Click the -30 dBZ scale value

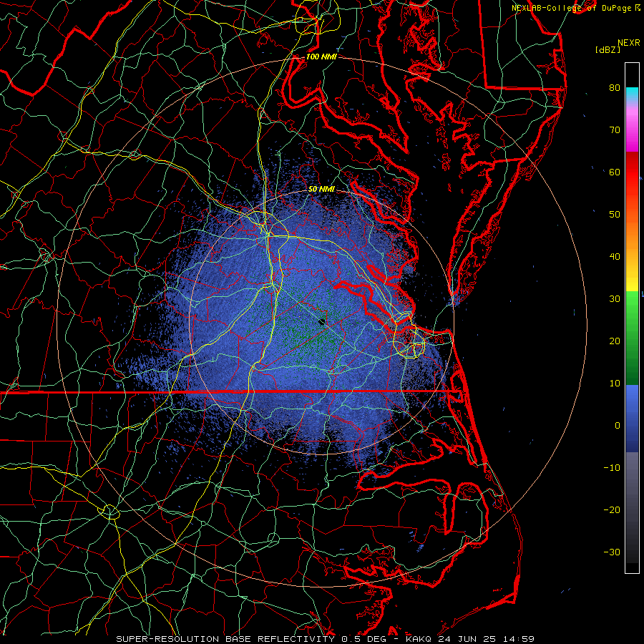pyautogui.click(x=612, y=552)
